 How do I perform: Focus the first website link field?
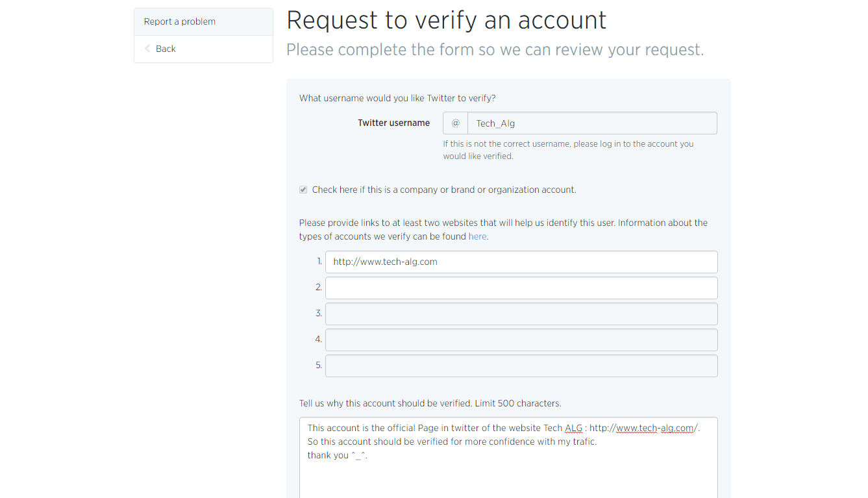521,262
